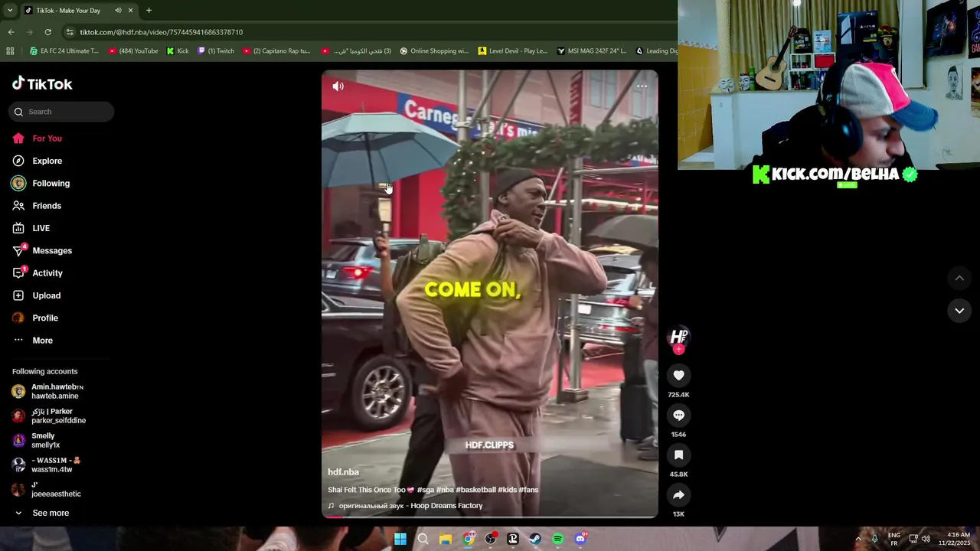Open EA FC 24 Ultimate Team bookmark
The width and height of the screenshot is (980, 551).
tap(64, 51)
